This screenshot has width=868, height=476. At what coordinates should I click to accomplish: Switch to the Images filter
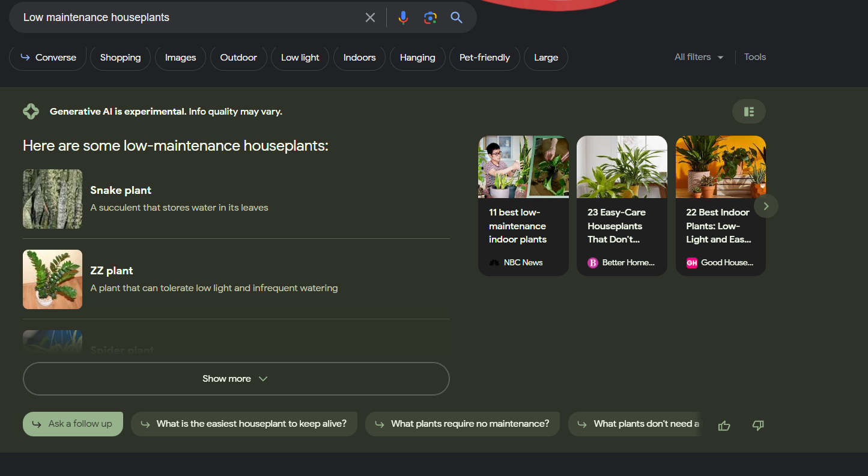pos(180,58)
